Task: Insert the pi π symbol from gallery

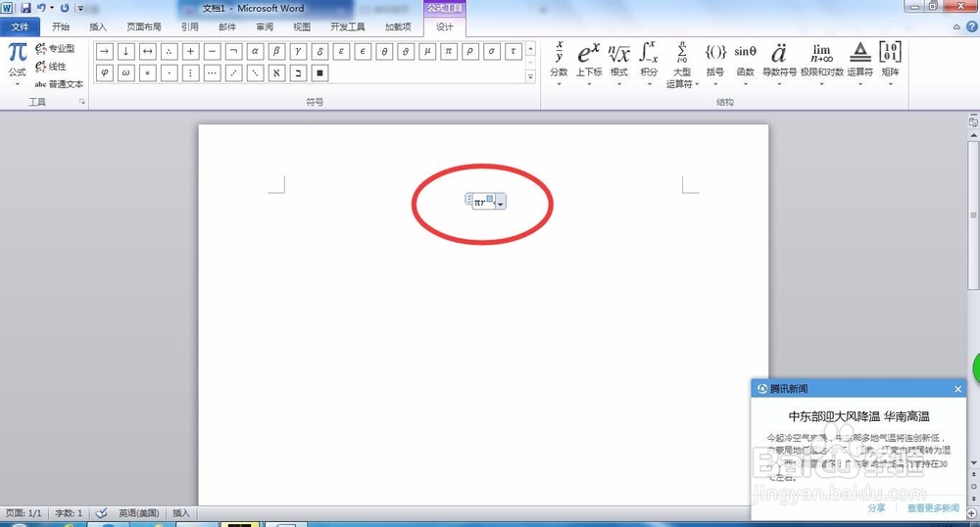Action: coord(449,51)
